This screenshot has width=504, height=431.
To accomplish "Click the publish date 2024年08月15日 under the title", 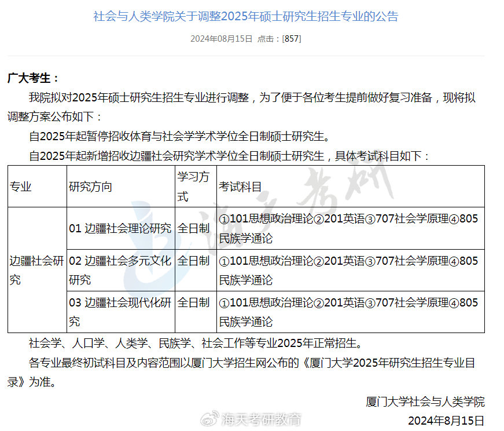I will coord(221,39).
